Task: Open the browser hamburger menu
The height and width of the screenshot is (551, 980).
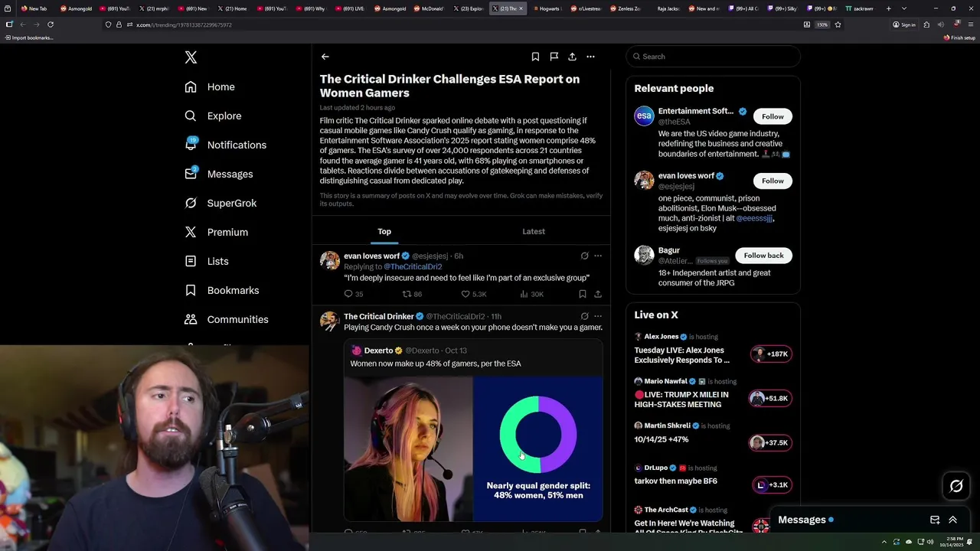Action: click(x=971, y=24)
